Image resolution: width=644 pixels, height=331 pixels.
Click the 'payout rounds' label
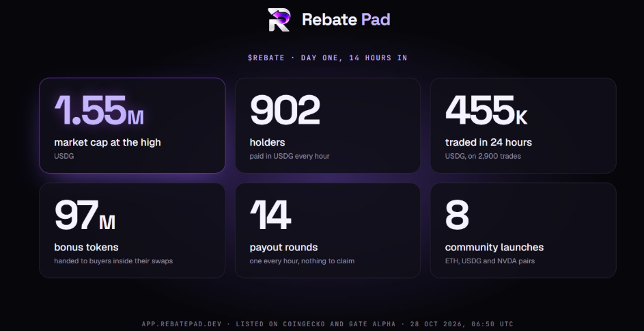click(284, 248)
